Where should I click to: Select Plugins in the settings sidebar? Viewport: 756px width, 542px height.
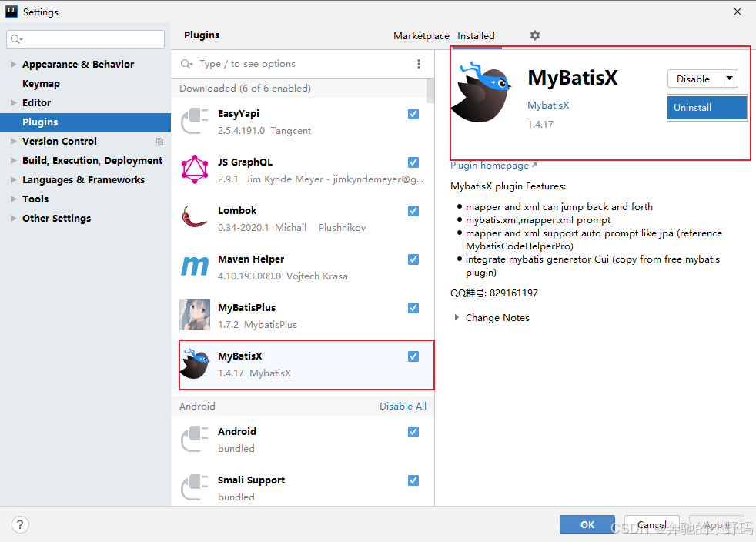[x=85, y=122]
